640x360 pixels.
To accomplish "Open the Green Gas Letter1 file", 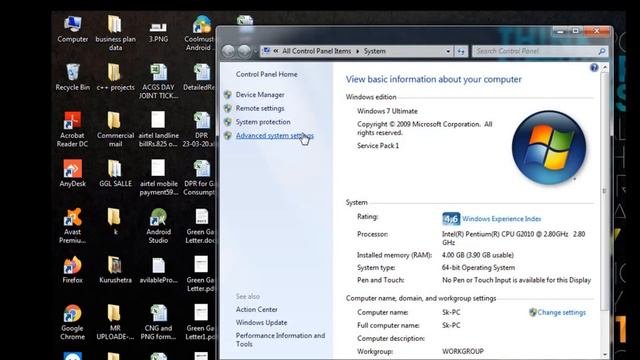I will 200,322.
